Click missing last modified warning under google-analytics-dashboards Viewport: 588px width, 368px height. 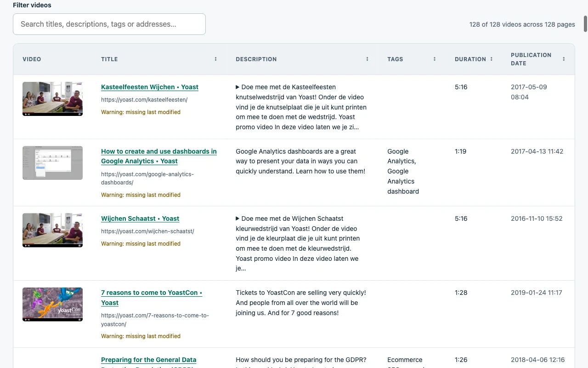tap(141, 195)
